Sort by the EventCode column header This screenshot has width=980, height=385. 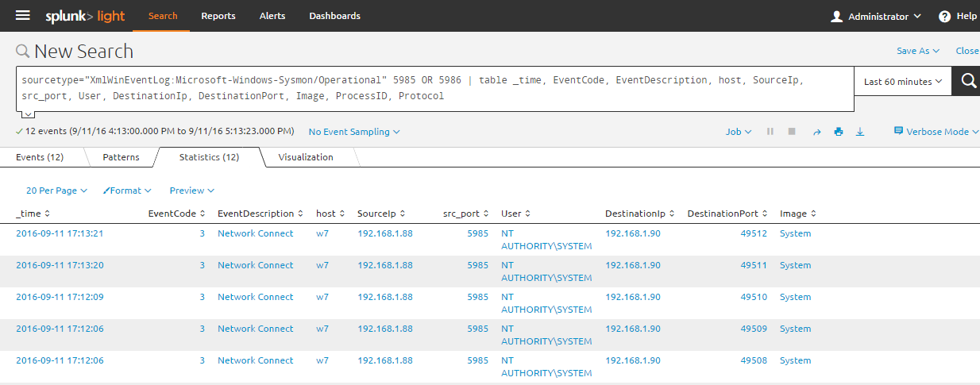tap(177, 214)
